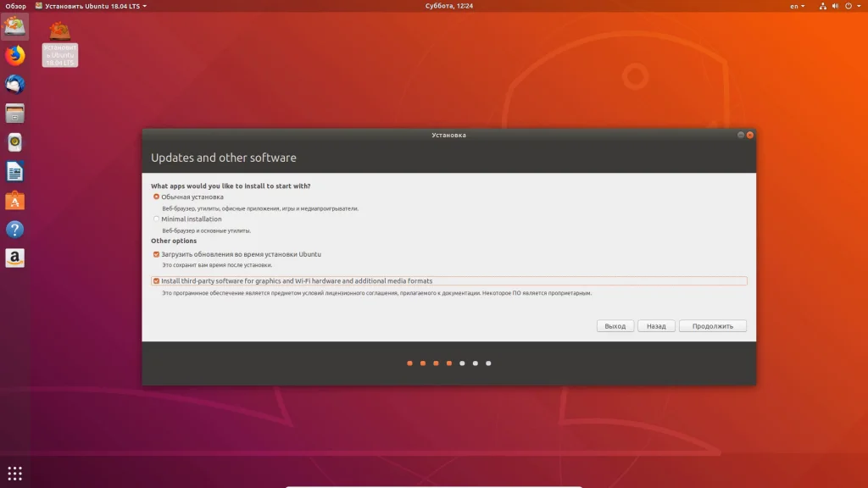Toggle the Install third-party software checkbox
The width and height of the screenshot is (868, 488).
click(x=156, y=281)
